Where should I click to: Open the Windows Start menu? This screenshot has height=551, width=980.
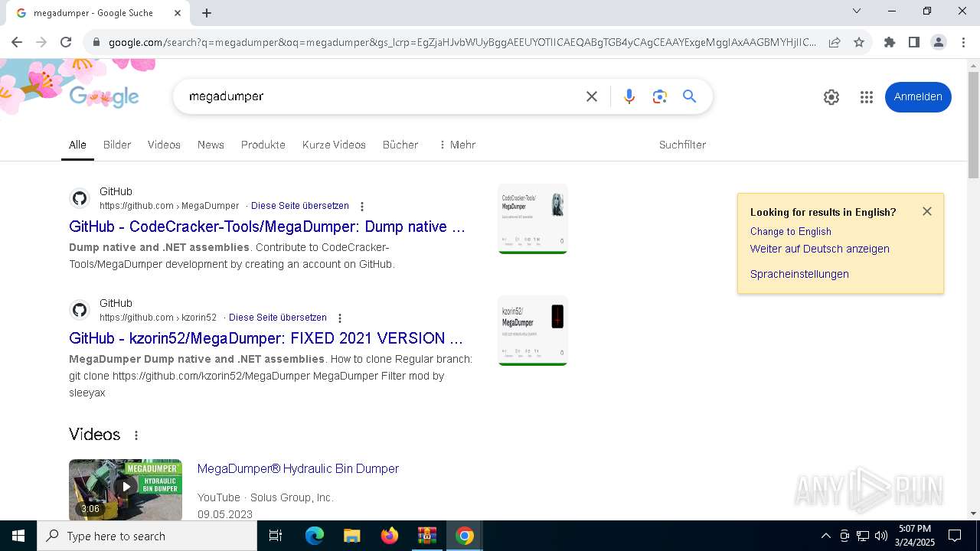coord(18,536)
